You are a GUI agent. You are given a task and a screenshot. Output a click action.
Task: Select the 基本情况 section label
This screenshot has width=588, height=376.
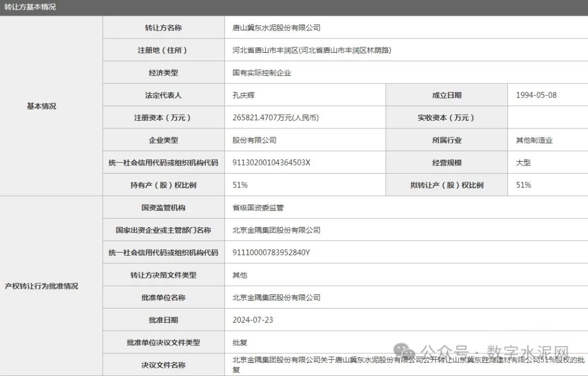click(x=41, y=106)
